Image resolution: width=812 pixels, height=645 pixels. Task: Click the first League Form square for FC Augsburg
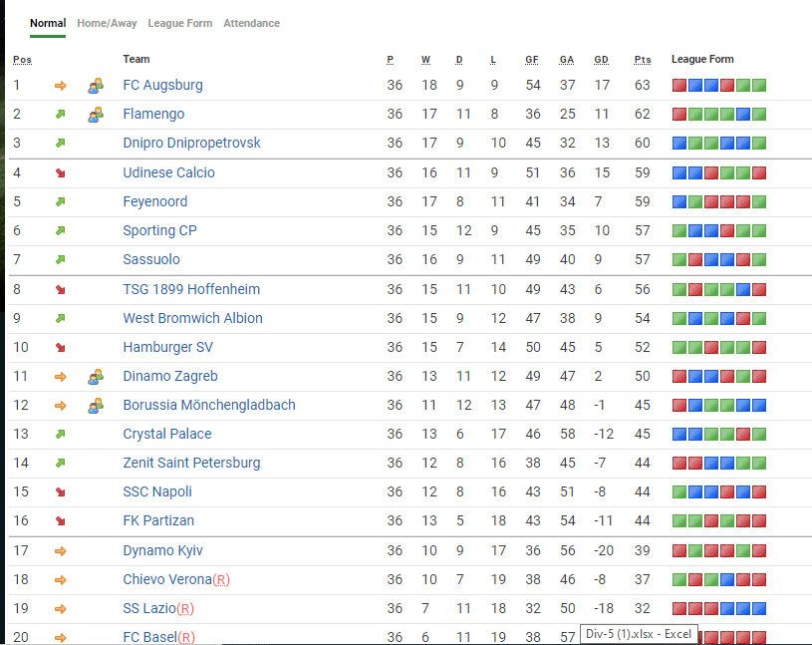click(678, 86)
